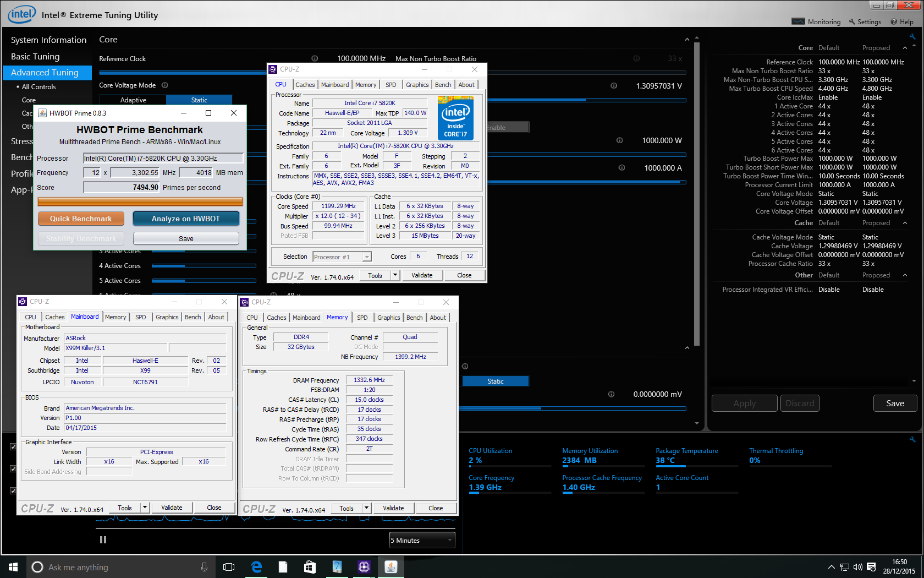Launch Microsoft Edge from the taskbar
924x578 pixels.
tap(256, 567)
